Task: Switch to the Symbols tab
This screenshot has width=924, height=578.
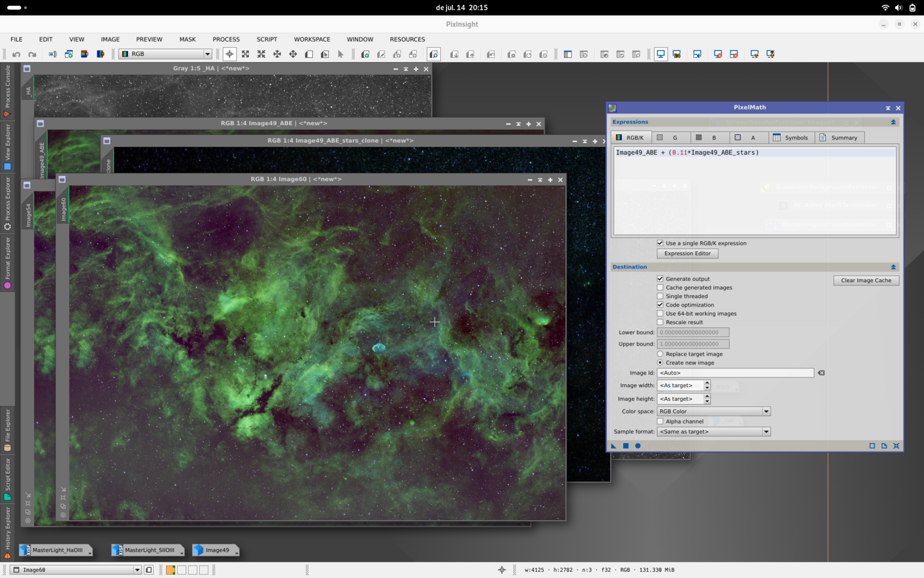Action: [x=790, y=138]
